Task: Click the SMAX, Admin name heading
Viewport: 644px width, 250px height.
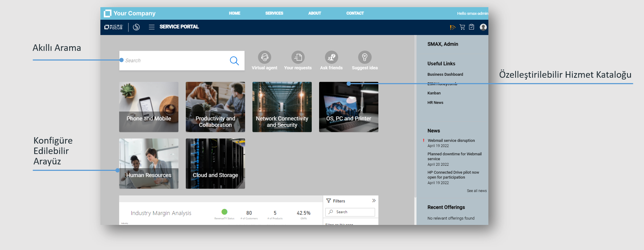Action: click(x=443, y=44)
